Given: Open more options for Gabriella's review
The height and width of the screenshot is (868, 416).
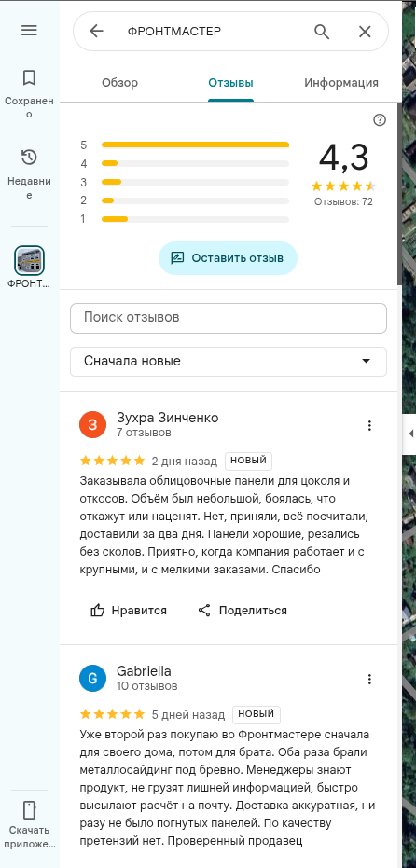Looking at the screenshot, I should click(x=369, y=680).
